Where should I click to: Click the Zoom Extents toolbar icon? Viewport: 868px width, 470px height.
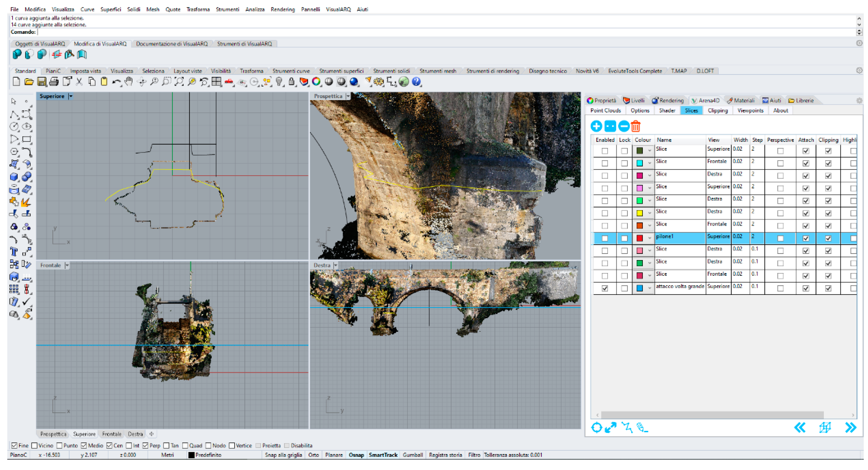click(179, 82)
